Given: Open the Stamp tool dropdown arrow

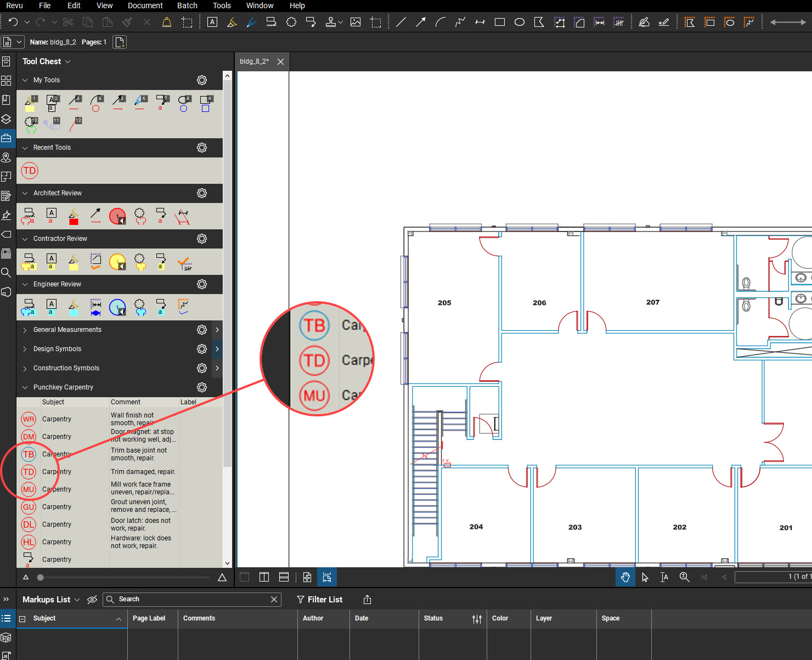Looking at the screenshot, I should click(341, 22).
